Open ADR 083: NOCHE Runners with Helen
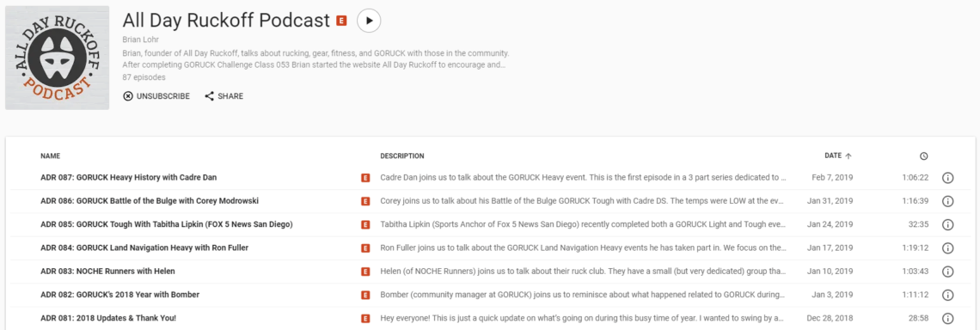Viewport: 980px width, 330px height. point(107,272)
